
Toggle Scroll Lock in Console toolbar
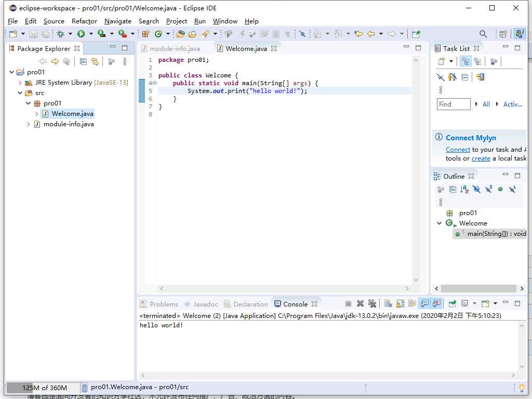(400, 303)
